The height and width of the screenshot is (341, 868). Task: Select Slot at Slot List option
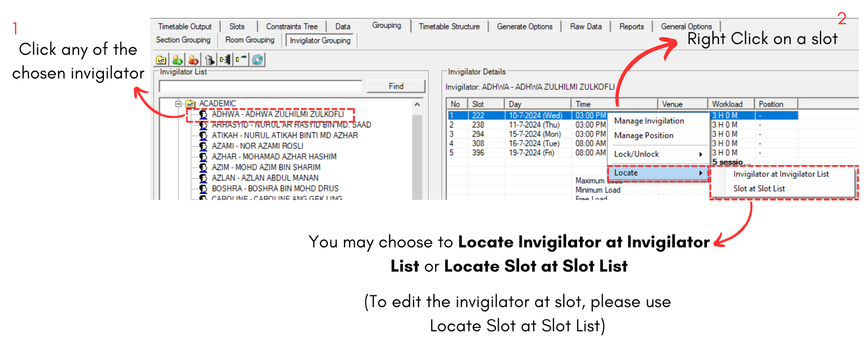click(x=759, y=189)
